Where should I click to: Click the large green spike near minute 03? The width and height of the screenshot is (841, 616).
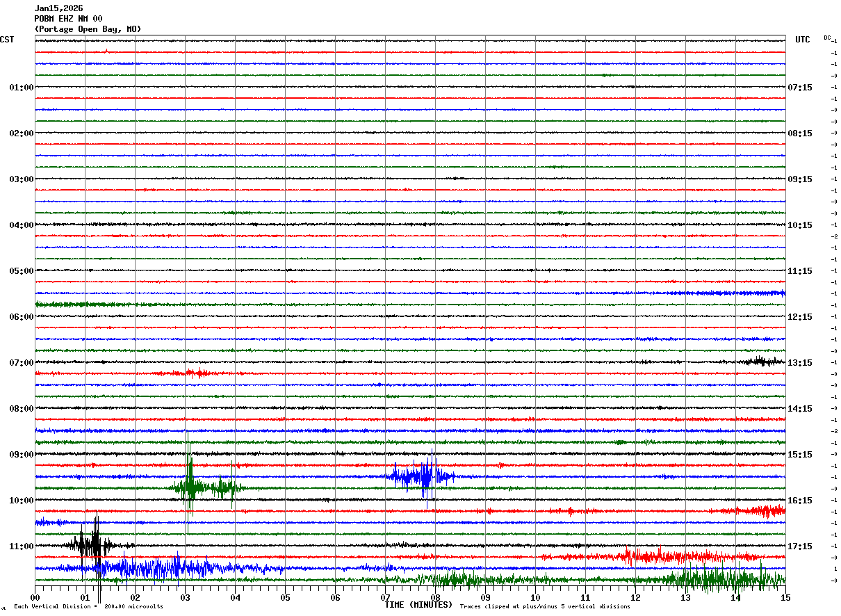click(188, 483)
